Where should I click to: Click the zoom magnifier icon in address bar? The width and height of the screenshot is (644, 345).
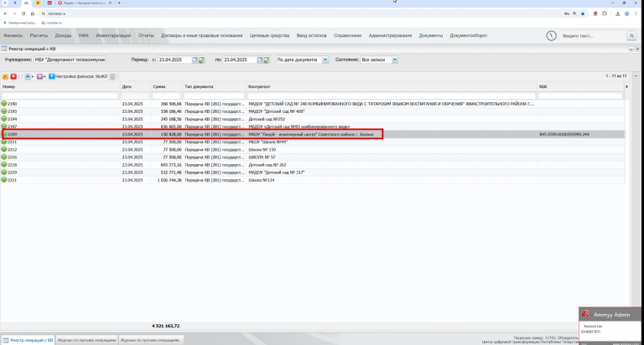click(574, 13)
